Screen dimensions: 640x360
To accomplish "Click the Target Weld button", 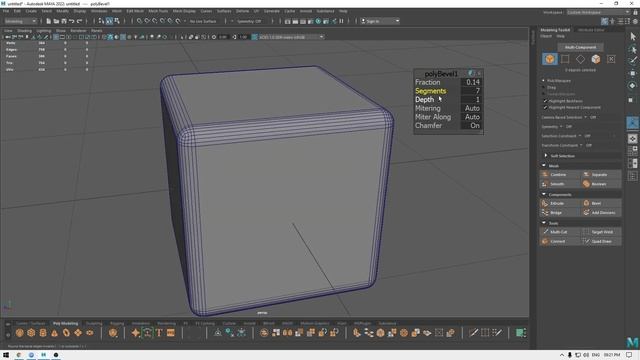I will 601,232.
